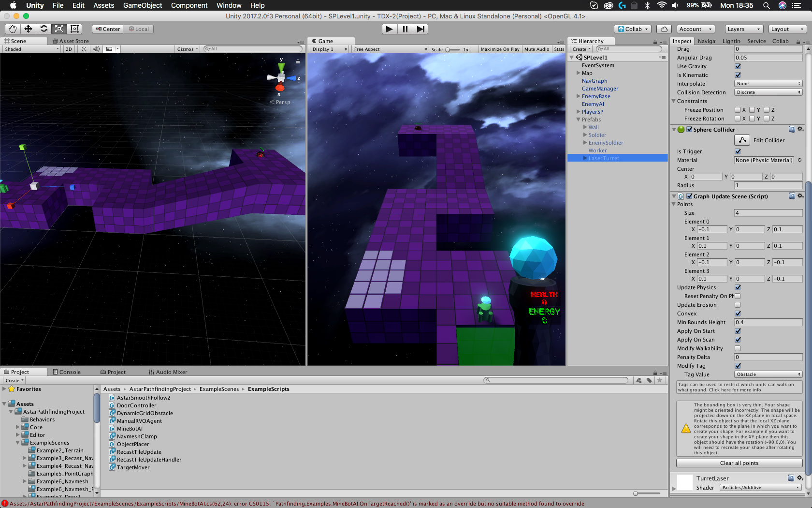Toggle scene audio speaker icon
This screenshot has width=812, height=508.
(x=96, y=49)
